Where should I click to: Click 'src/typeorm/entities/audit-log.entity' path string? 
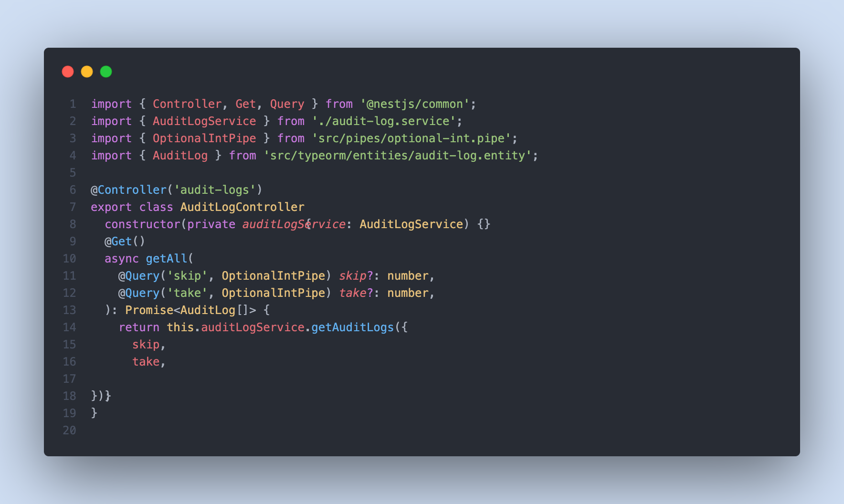click(x=398, y=156)
